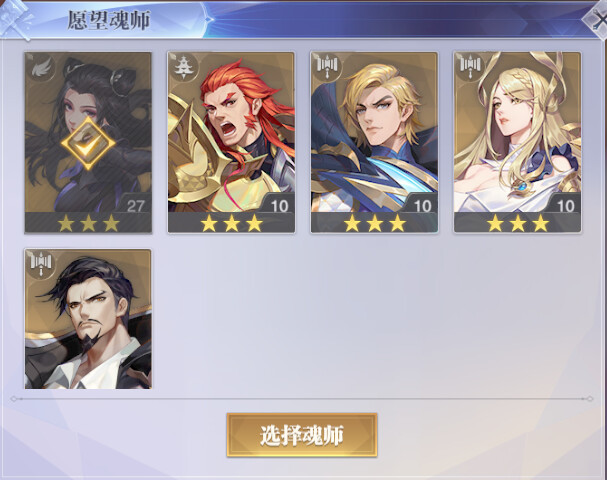Screen dimensions: 607x480
Task: Click the 选择魂师 confirm button
Action: pyautogui.click(x=302, y=435)
